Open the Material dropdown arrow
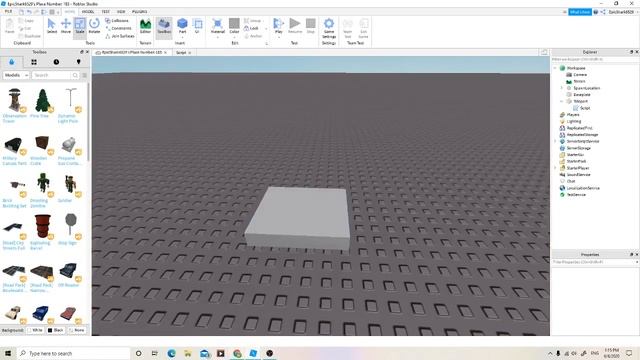This screenshot has height=360, width=640. (x=218, y=37)
